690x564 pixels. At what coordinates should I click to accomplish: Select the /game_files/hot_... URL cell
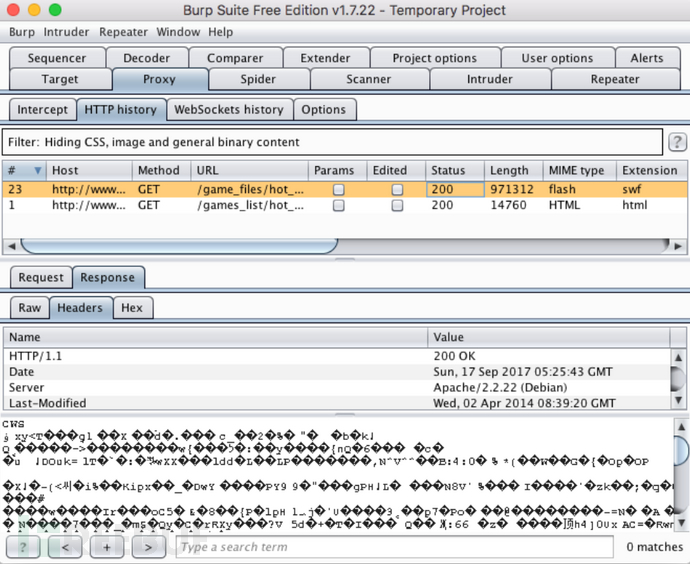click(x=250, y=190)
